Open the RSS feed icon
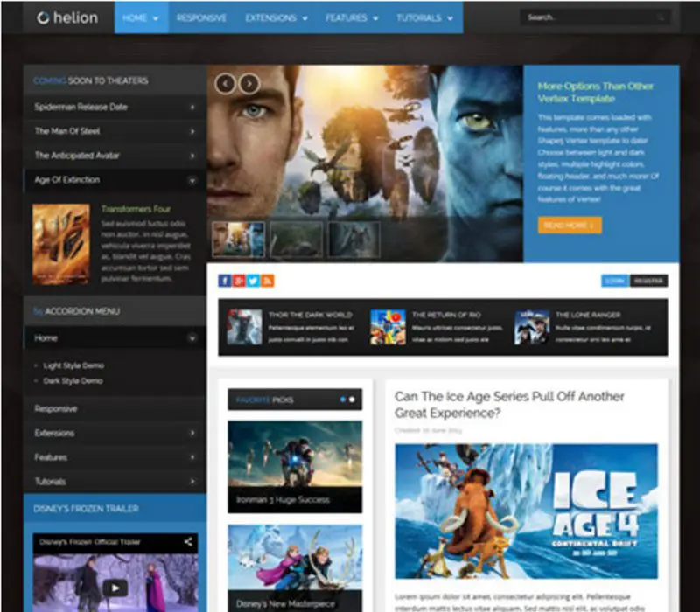Image resolution: width=700 pixels, height=612 pixels. coord(268,281)
